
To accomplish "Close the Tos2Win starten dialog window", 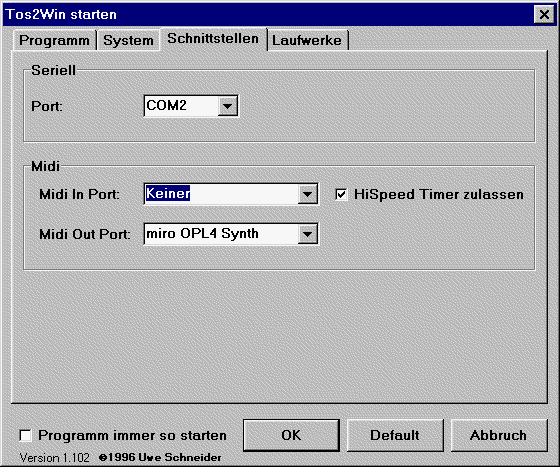I will coord(544,15).
